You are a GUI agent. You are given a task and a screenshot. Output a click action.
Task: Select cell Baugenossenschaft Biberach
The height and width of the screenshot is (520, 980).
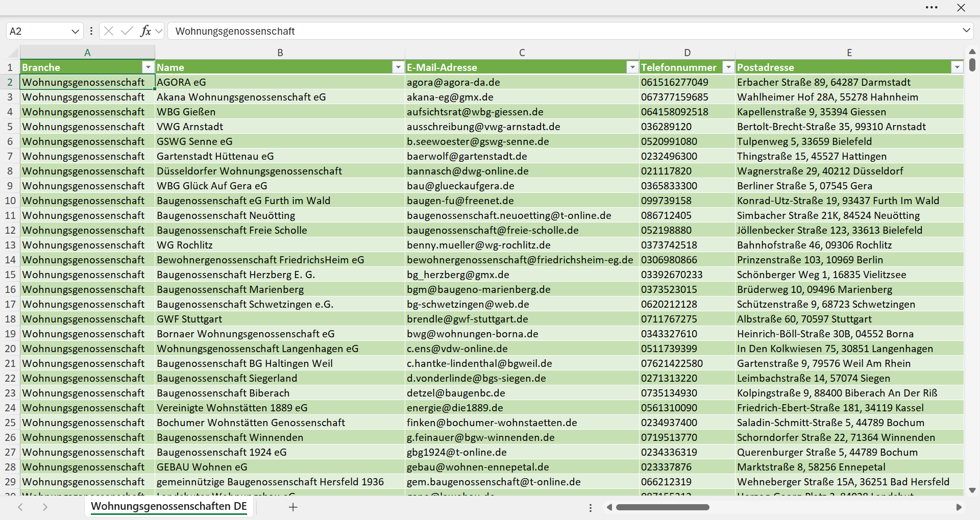pos(280,393)
